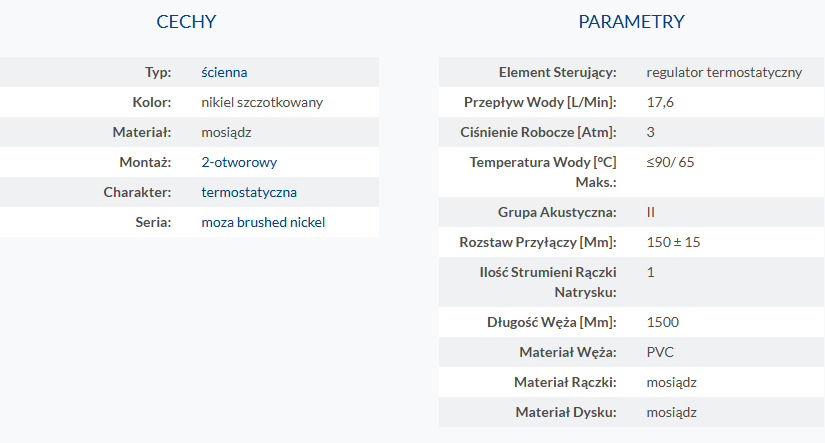Image resolution: width=825 pixels, height=443 pixels.
Task: Click the "regulator termostatyczny" value
Action: [x=724, y=72]
